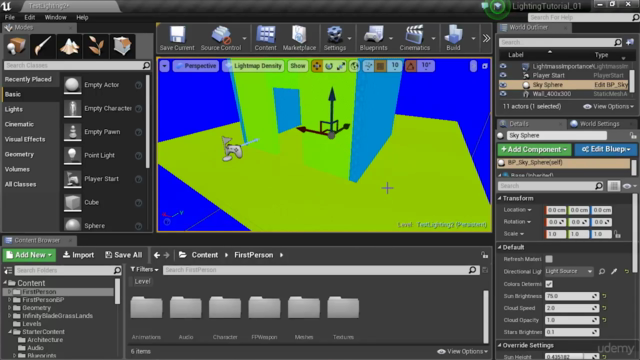Toggle rotation snapping in viewport toolbar
This screenshot has width=640, height=360.
[411, 66]
